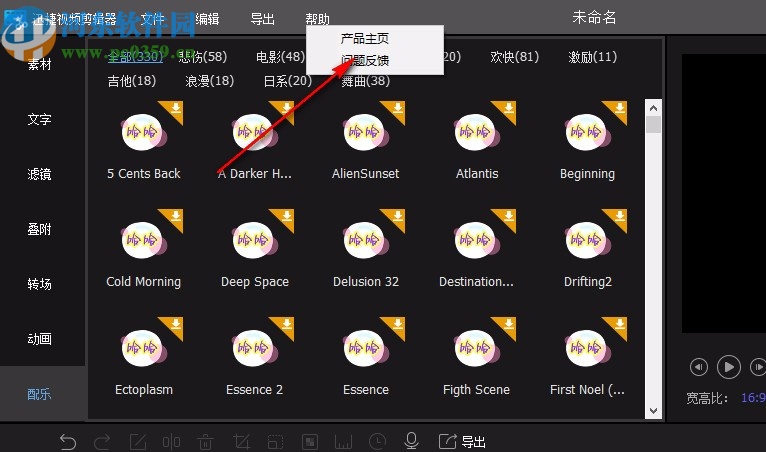This screenshot has width=766, height=452.
Task: Click the edit pencil icon in toolbar
Action: [138, 442]
